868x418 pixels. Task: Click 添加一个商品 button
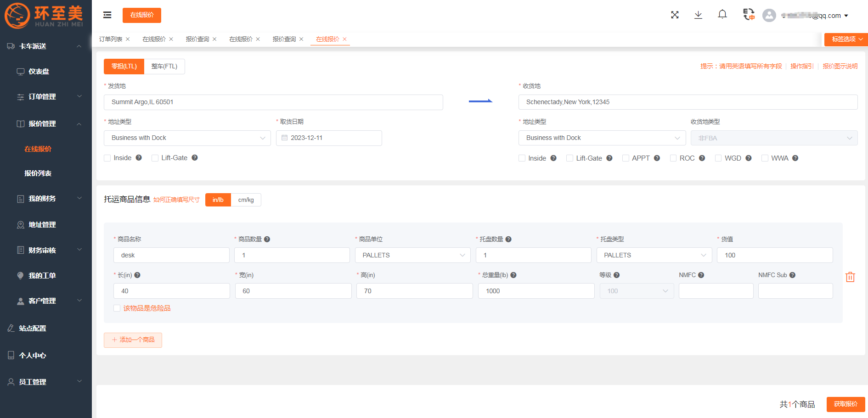point(133,340)
